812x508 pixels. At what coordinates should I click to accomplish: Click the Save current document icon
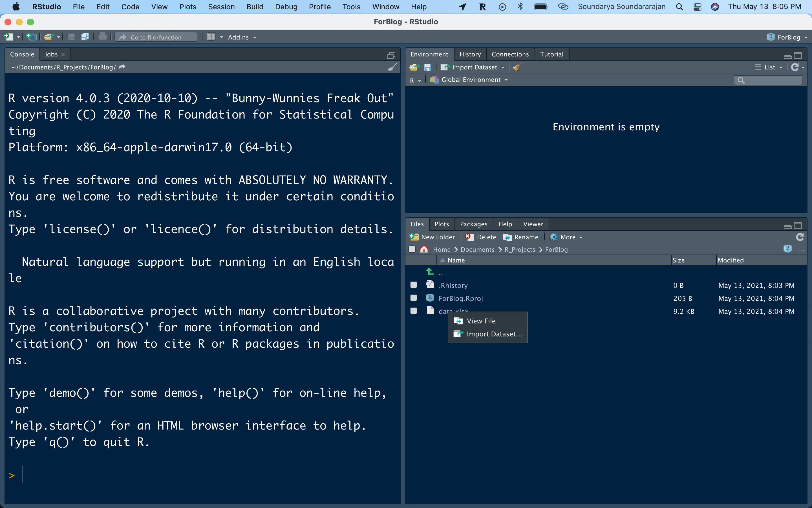point(71,37)
